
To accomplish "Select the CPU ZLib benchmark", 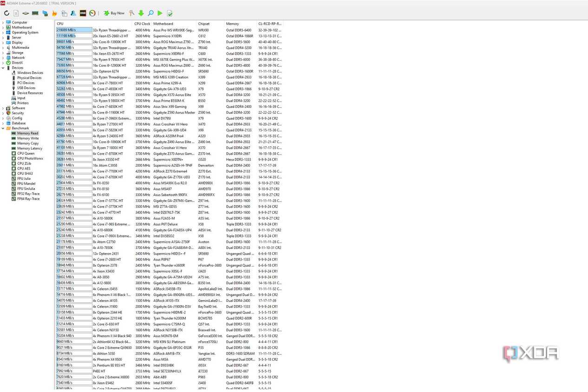I will [x=24, y=163].
